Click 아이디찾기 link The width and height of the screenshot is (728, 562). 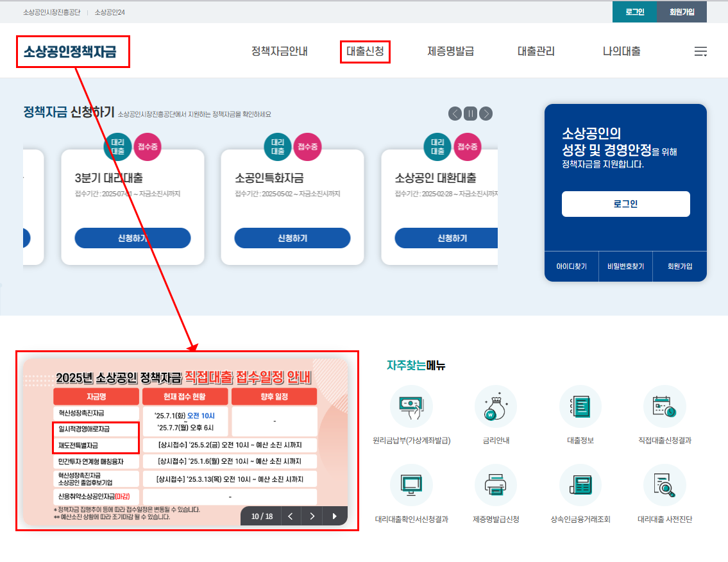pyautogui.click(x=571, y=266)
